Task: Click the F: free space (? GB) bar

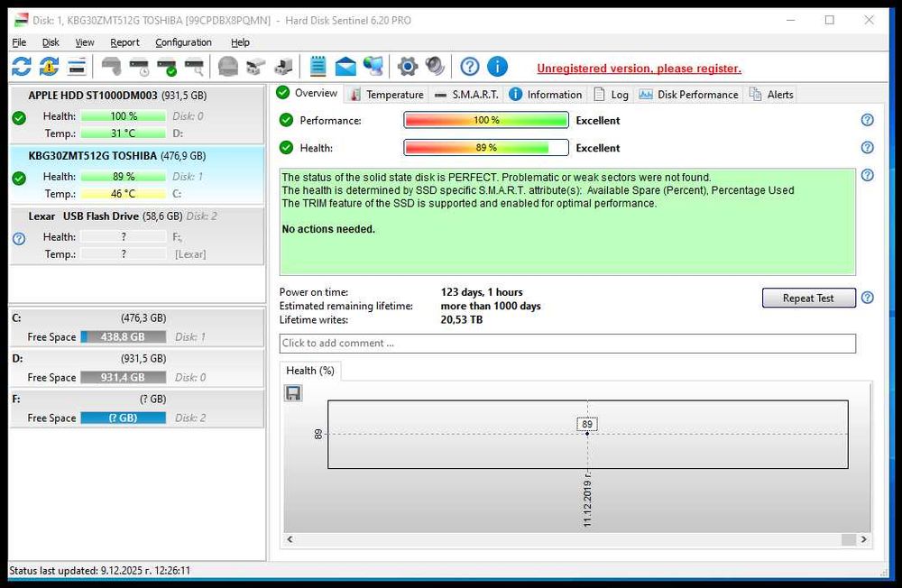Action: (x=123, y=418)
